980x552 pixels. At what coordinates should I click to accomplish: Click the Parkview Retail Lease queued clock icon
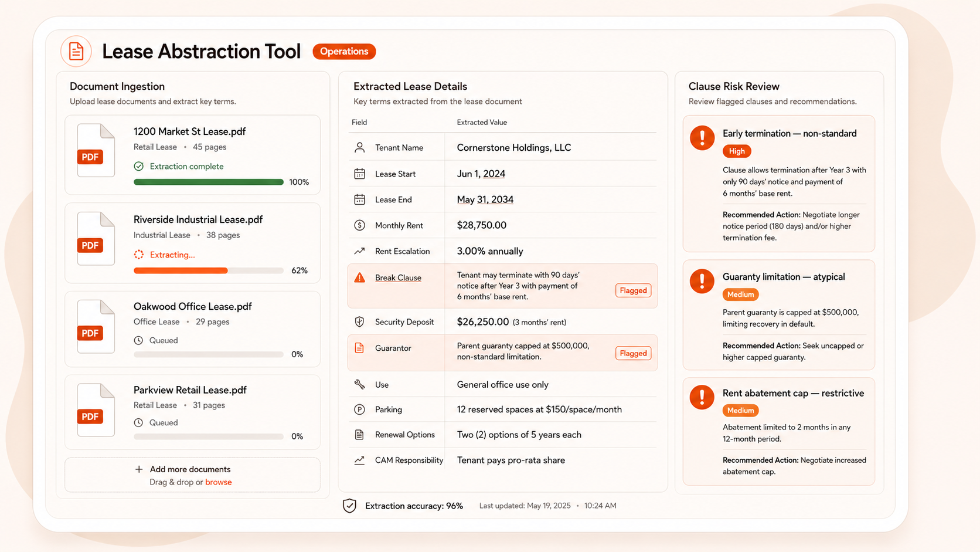[x=138, y=422]
